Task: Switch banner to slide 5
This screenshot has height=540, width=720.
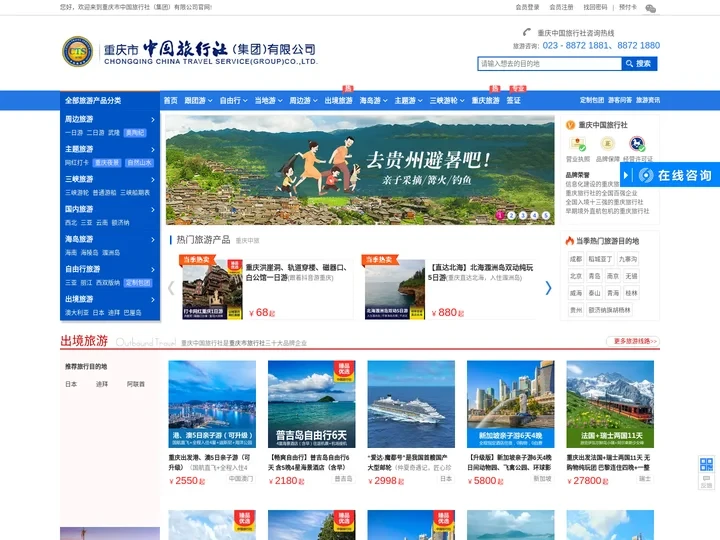Action: (546, 215)
